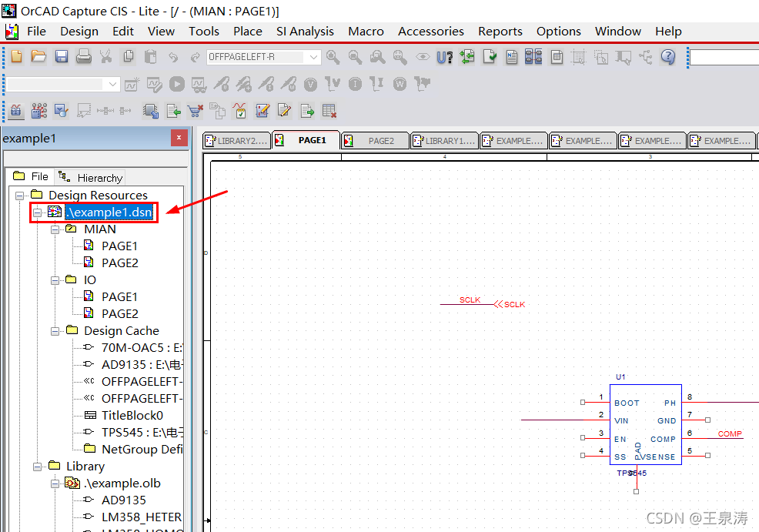759x532 pixels.
Task: Open the OFFPAGELEFT-R part dropdown
Action: 313,57
